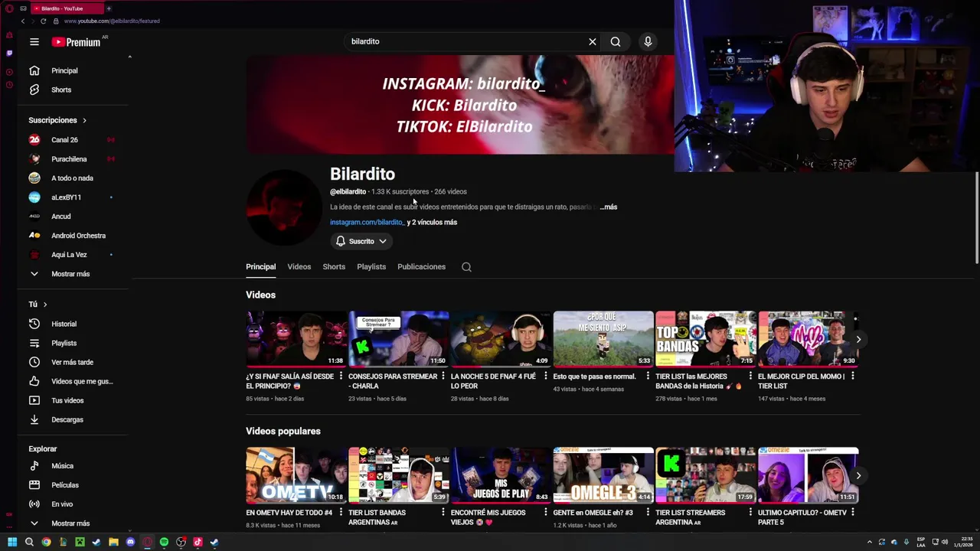Screen dimensions: 980x551
Task: Open Música under Explorar
Action: (x=74, y=465)
